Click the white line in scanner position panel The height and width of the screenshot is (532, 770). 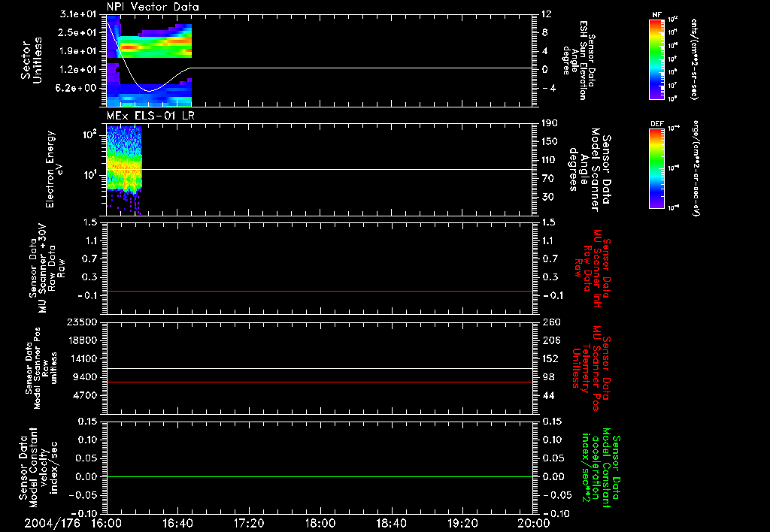point(320,369)
